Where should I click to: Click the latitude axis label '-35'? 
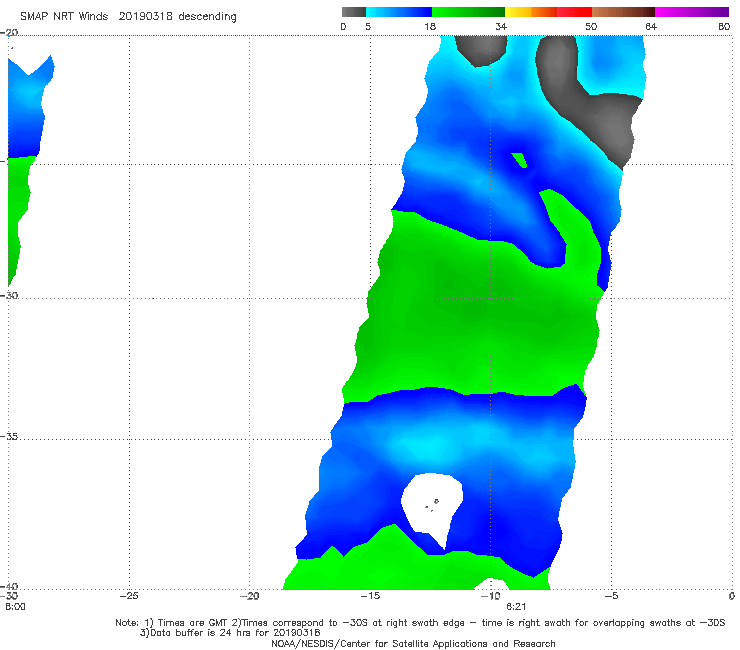9,437
